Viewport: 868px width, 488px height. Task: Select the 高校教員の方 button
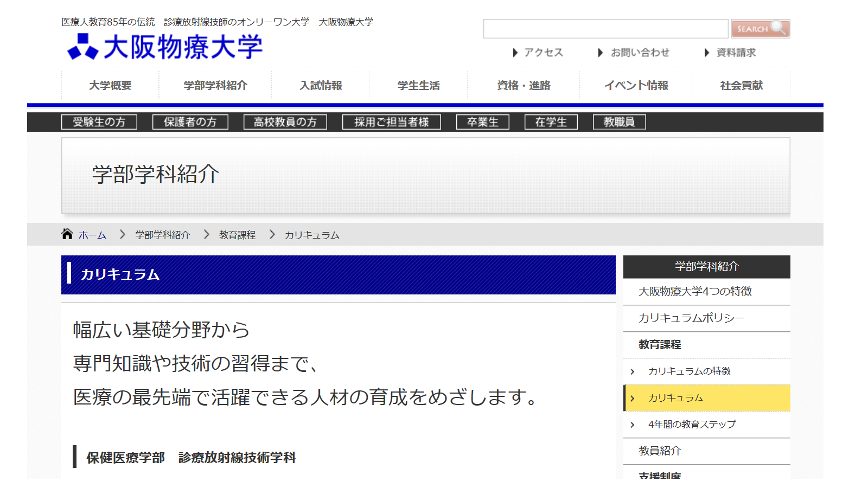[x=285, y=122]
